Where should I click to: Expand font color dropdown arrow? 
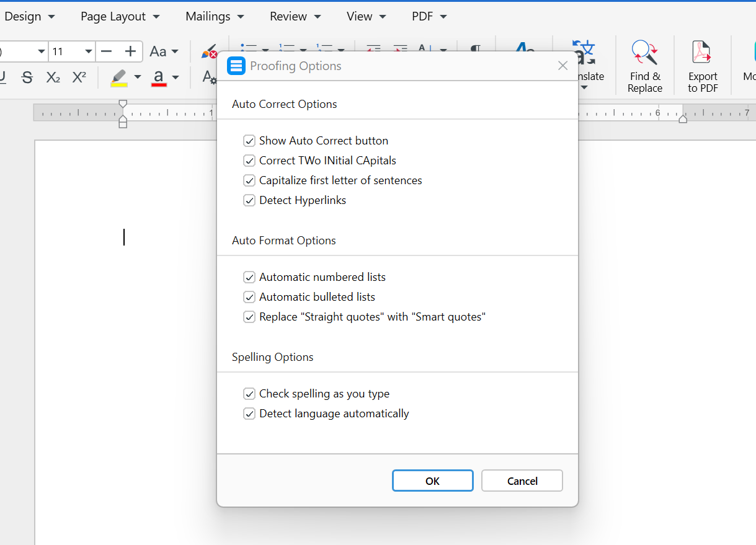(x=176, y=78)
